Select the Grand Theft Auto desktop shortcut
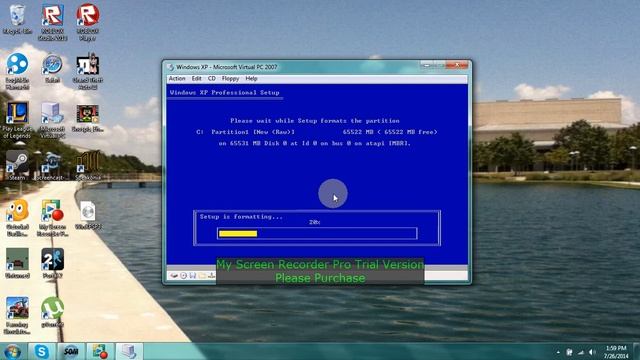Viewport: 640px width, 360px height. (88, 71)
